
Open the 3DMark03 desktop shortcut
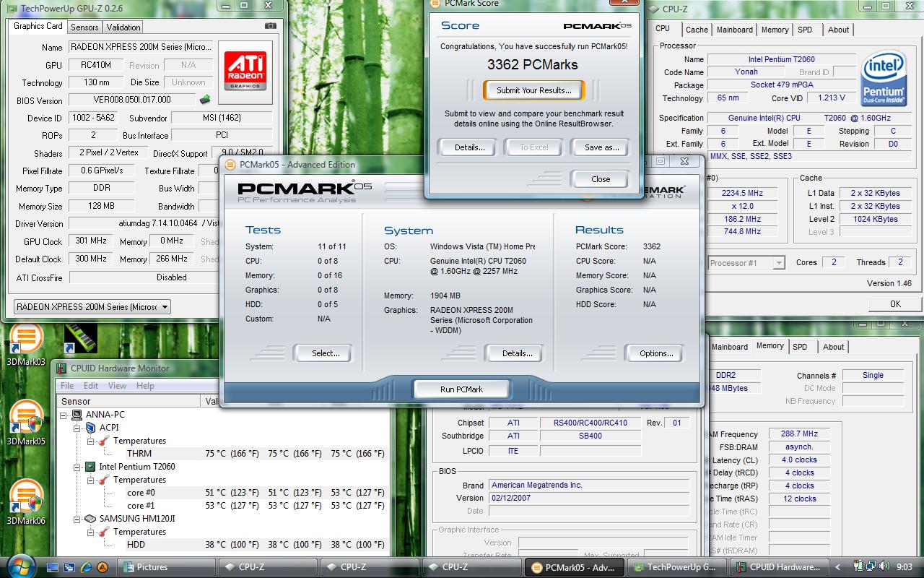tap(26, 344)
